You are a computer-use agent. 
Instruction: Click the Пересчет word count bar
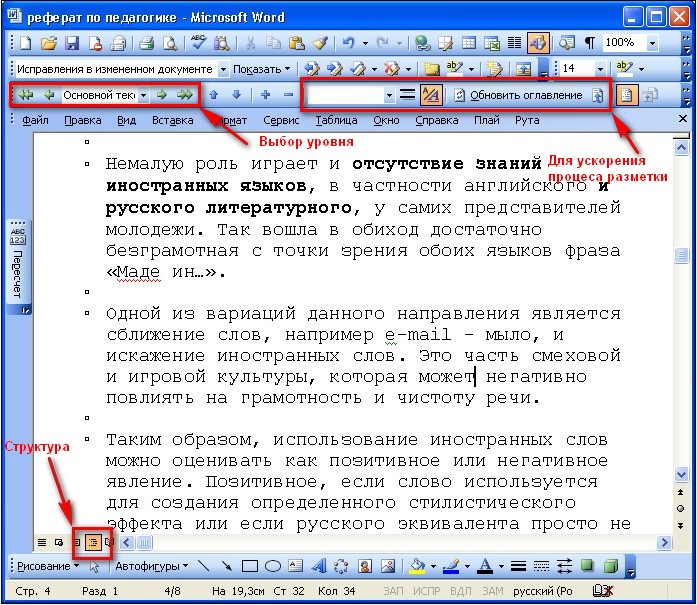17,267
